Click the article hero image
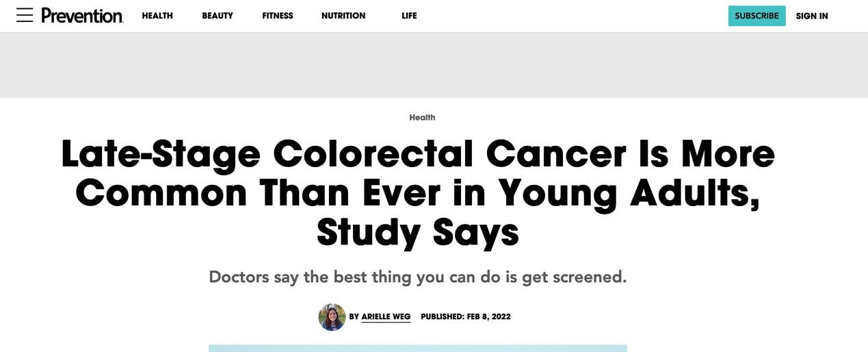 coord(418,348)
